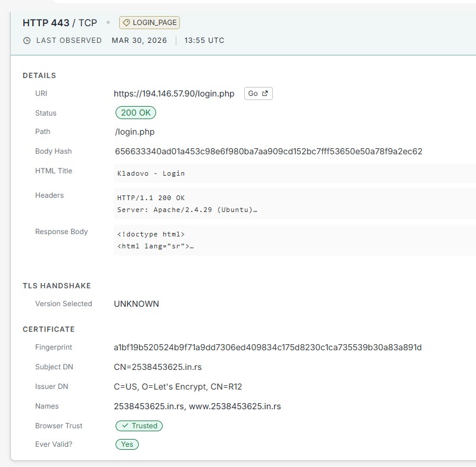Expand the Headers code block

[x=295, y=204]
